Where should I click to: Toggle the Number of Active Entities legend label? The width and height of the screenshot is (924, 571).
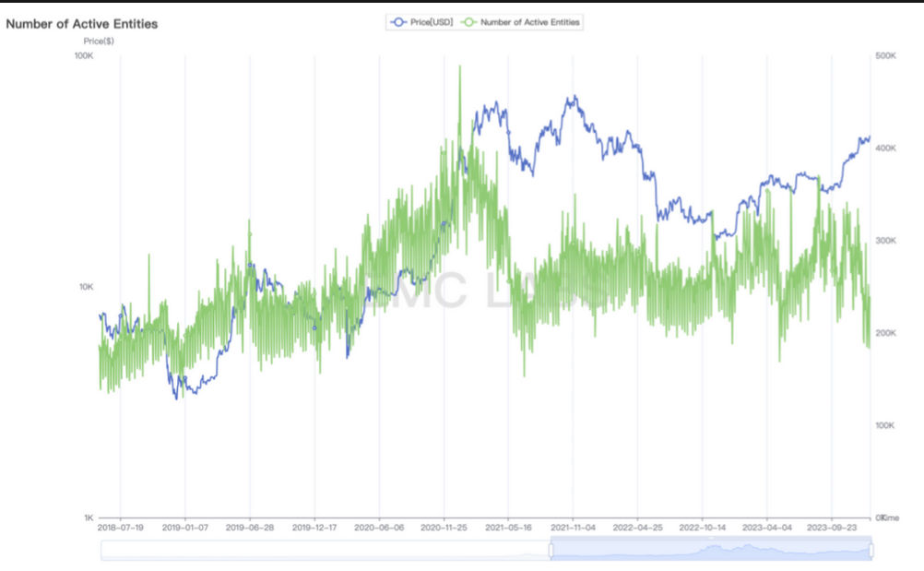click(x=530, y=22)
